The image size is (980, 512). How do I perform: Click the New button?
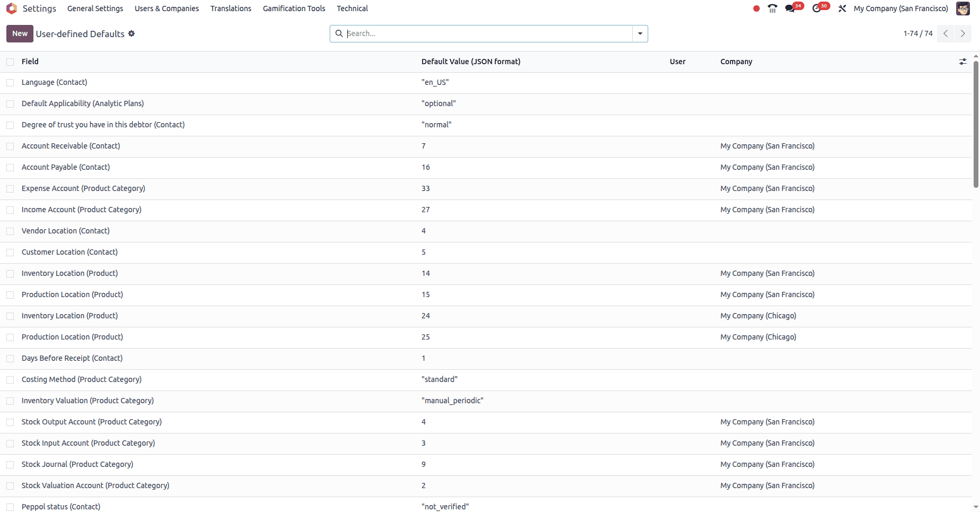20,33
